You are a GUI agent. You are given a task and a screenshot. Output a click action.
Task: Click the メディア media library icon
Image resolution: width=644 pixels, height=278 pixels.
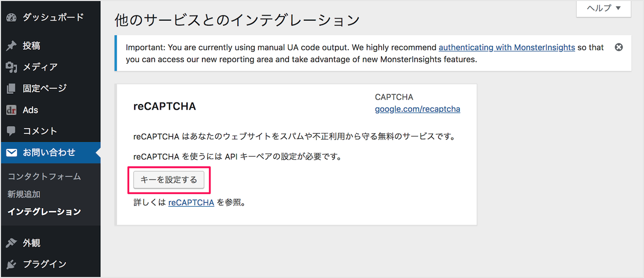tap(11, 67)
